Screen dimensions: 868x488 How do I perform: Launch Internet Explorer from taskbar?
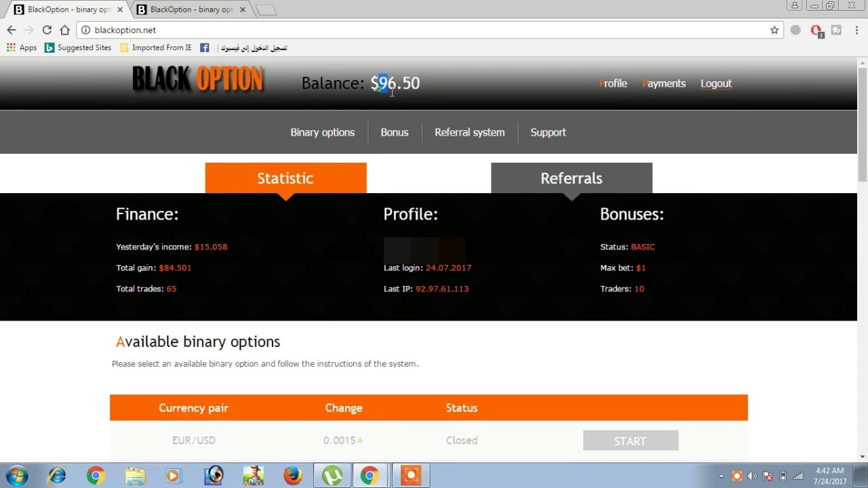click(x=57, y=476)
